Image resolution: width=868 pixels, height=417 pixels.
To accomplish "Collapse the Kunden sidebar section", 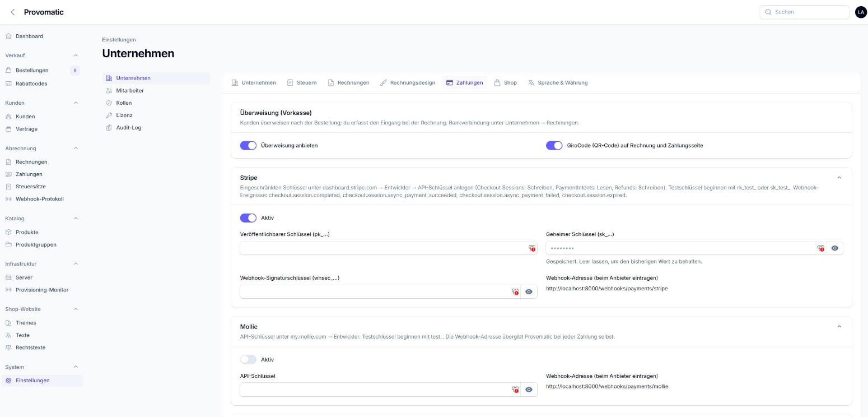I will click(x=76, y=103).
